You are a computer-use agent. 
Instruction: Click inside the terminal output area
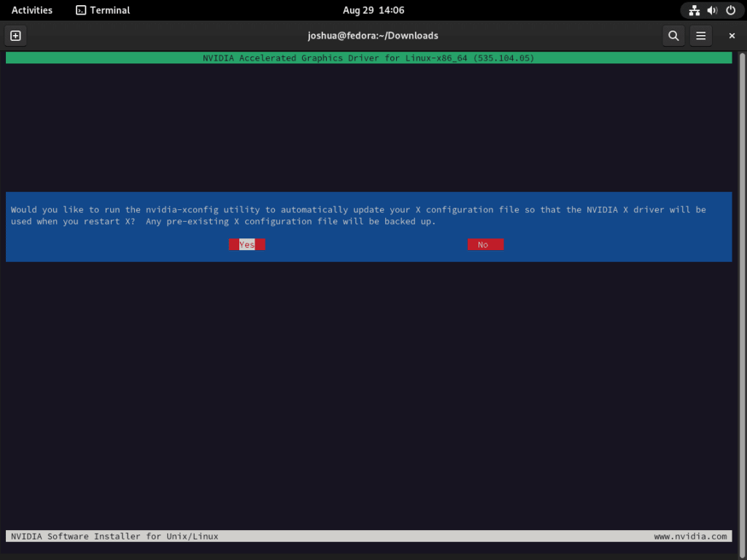pyautogui.click(x=365, y=401)
